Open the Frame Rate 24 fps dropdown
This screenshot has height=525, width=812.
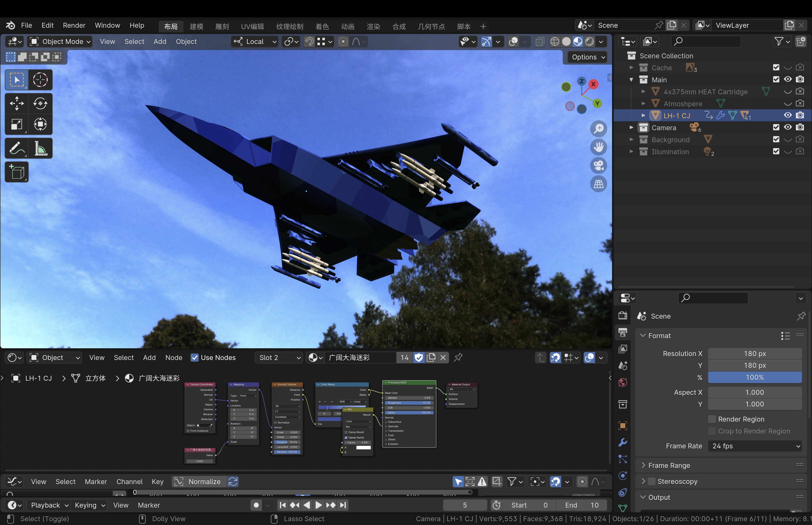(754, 446)
